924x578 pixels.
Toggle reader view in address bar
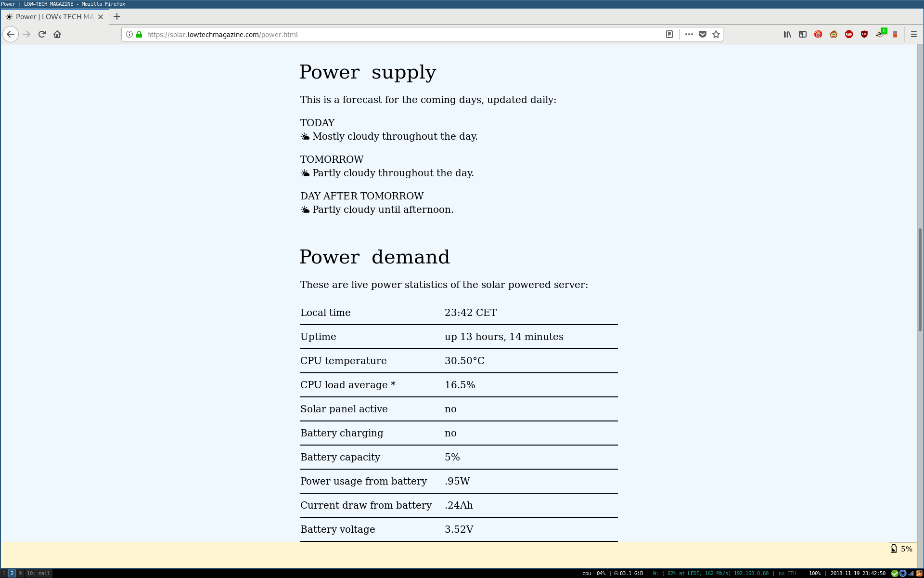tap(669, 34)
